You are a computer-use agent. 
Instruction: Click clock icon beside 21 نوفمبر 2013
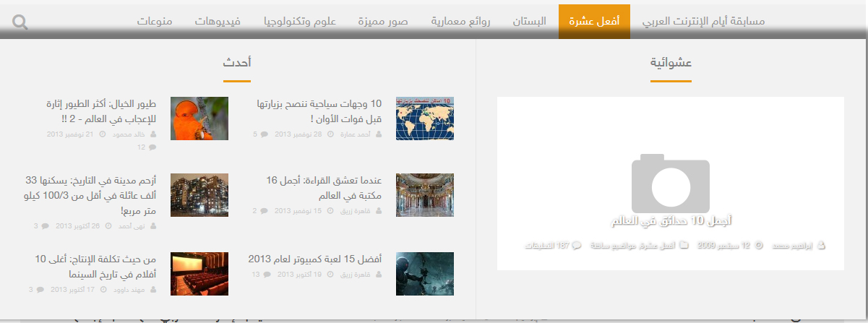(102, 134)
